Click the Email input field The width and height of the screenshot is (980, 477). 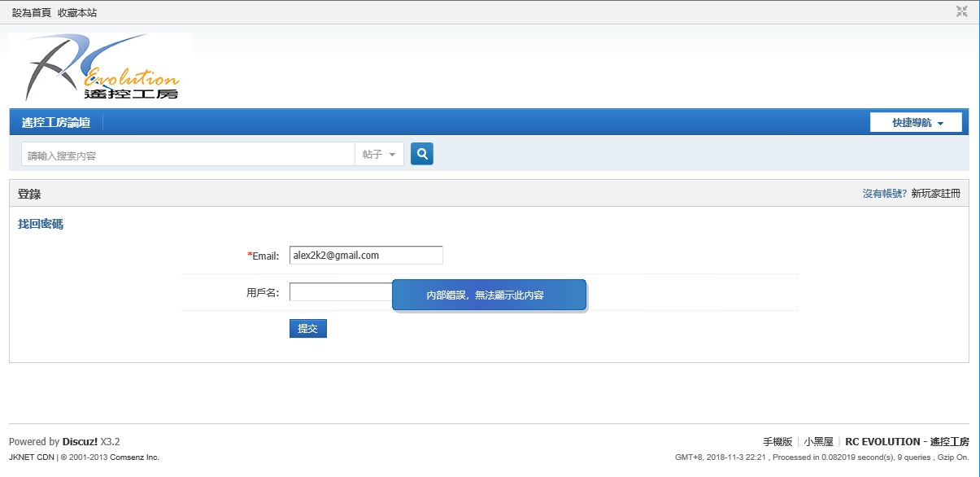(x=366, y=256)
